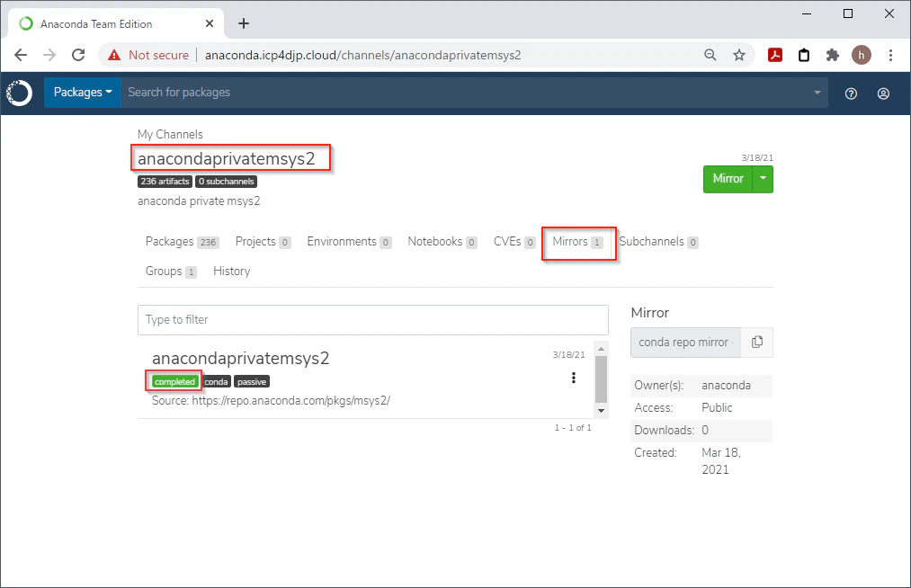Image resolution: width=911 pixels, height=588 pixels.
Task: Click the mirror source URL repo.anaconda.com
Action: (291, 400)
